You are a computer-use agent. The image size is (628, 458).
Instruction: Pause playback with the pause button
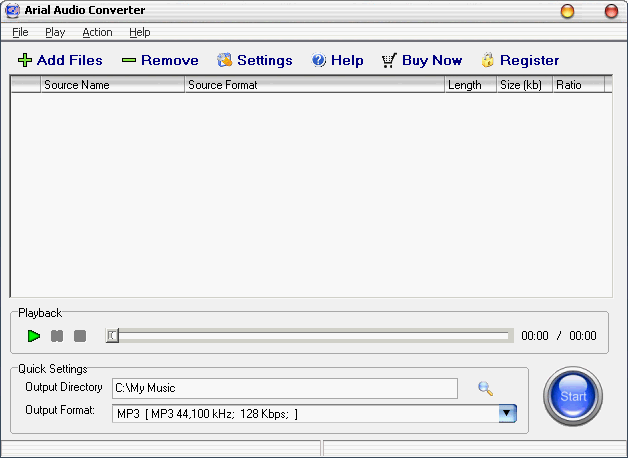(57, 336)
